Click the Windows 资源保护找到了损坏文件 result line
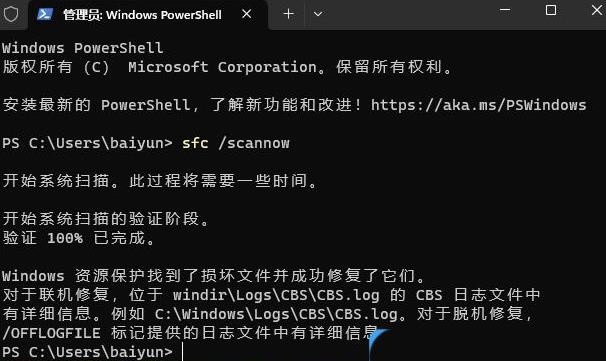This screenshot has height=361, width=606. (214, 276)
